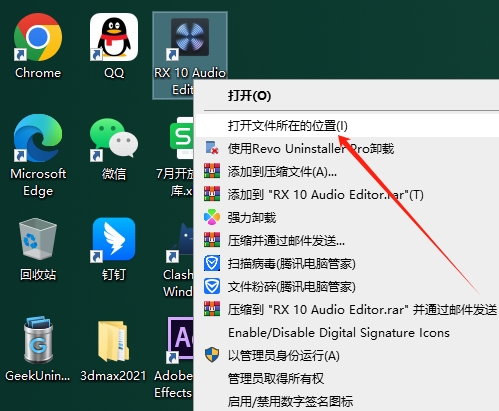The height and width of the screenshot is (411, 499).
Task: Choose 压缩并通过邮件发送... entry
Action: tap(346, 241)
